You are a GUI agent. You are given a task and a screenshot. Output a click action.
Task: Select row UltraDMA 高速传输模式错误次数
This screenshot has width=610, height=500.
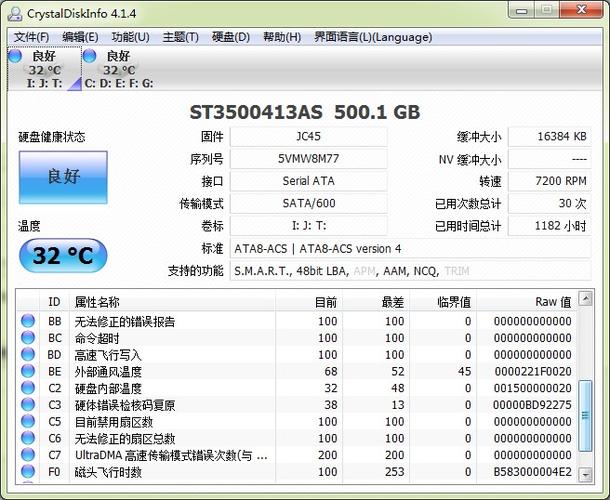[x=297, y=455]
